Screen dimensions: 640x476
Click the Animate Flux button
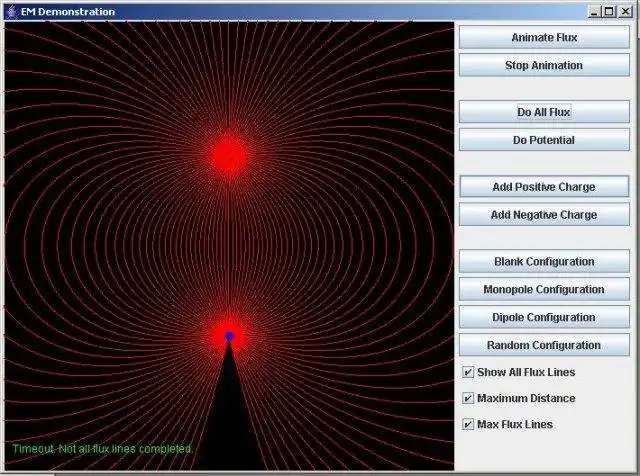tap(544, 37)
